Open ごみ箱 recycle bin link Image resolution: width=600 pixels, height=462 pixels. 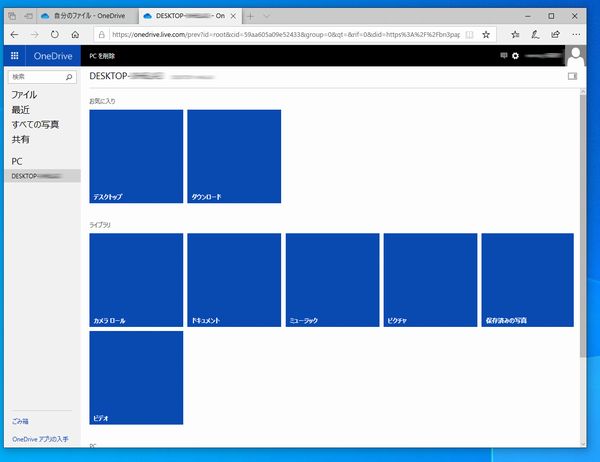(x=20, y=421)
